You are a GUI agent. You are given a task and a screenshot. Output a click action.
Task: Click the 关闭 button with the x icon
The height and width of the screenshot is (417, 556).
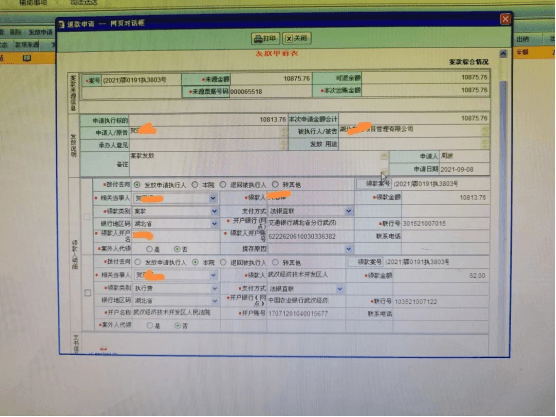pyautogui.click(x=297, y=38)
